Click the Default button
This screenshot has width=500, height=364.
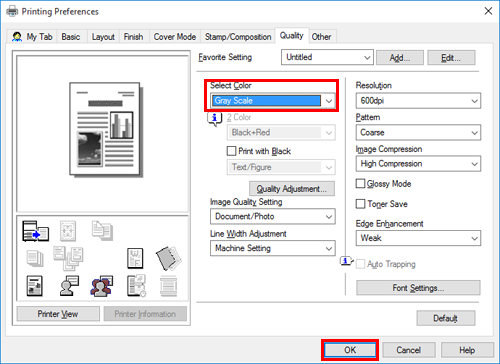click(x=446, y=318)
